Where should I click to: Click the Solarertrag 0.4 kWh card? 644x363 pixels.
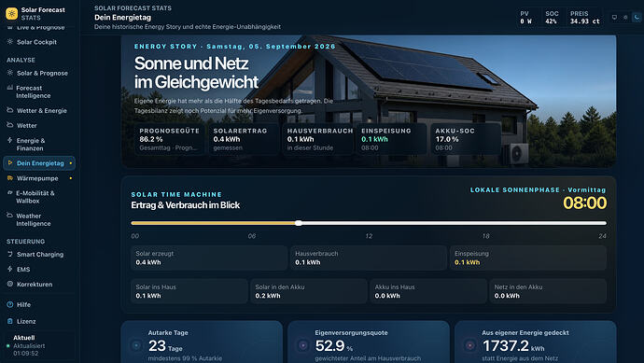pos(244,139)
